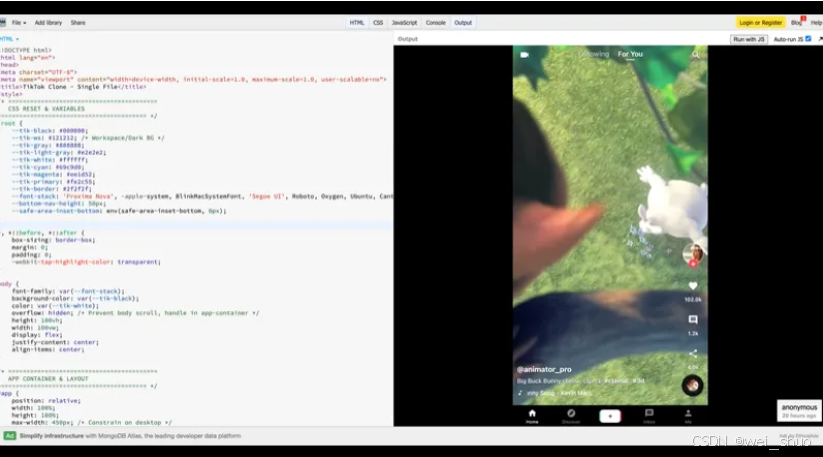Open the Blog link

(x=796, y=23)
